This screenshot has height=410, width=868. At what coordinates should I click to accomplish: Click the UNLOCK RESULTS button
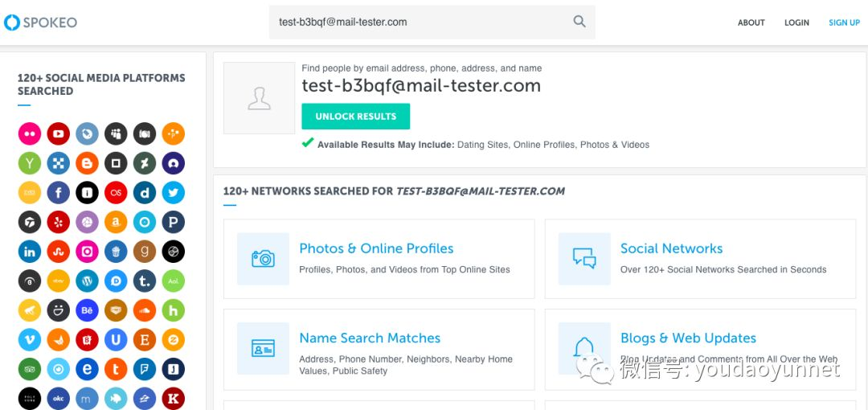coord(356,117)
